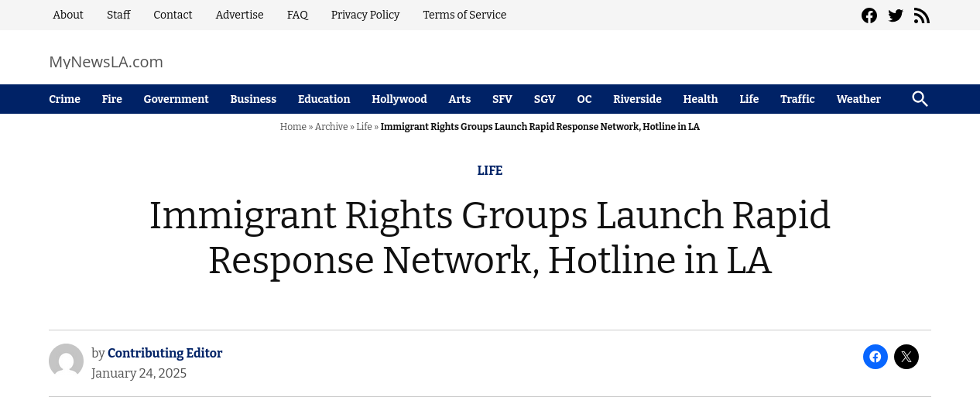The image size is (980, 414).
Task: Go to Archive in the breadcrumb
Action: point(331,127)
